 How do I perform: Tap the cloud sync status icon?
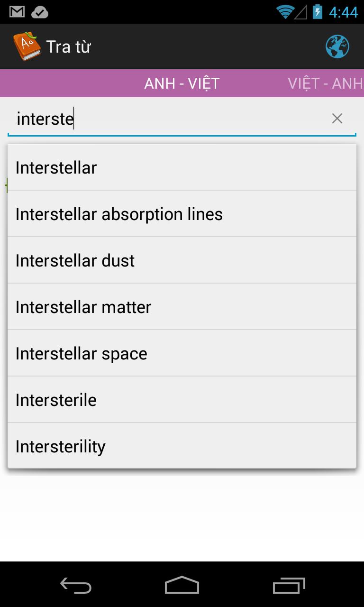[x=40, y=12]
